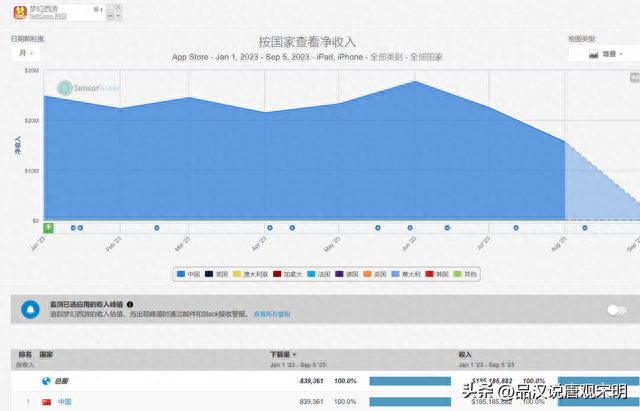Open the 查看所有警报 link

tap(272, 314)
